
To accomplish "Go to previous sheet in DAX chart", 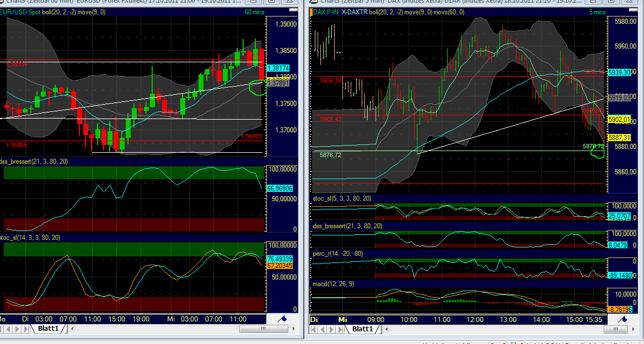I will (322, 329).
